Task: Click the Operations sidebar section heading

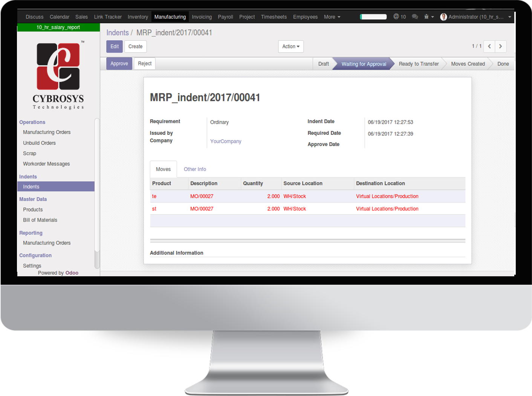Action: pos(32,122)
